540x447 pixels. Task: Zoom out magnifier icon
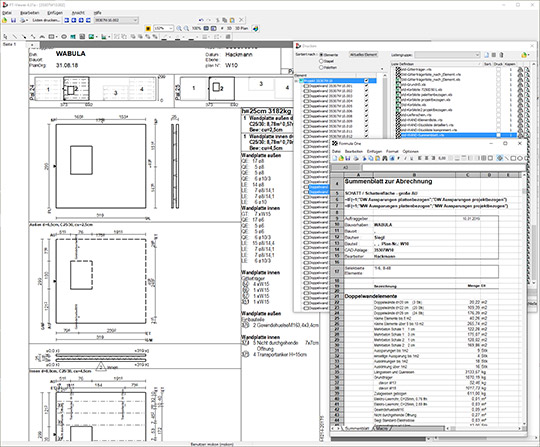[x=186, y=28]
